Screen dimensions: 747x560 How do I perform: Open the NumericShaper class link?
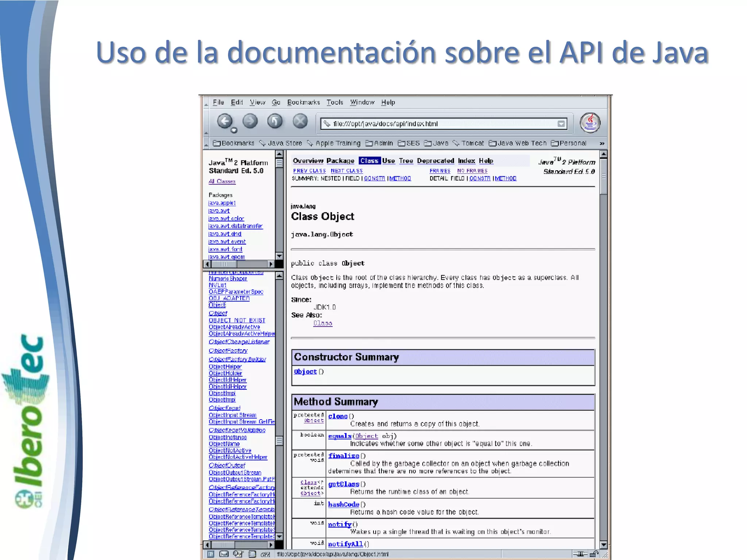[228, 279]
